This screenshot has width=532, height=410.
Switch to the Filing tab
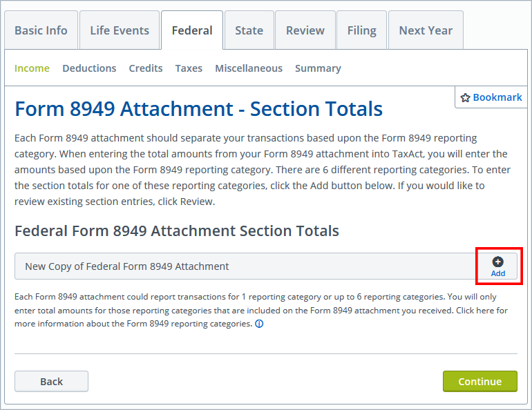coord(361,30)
